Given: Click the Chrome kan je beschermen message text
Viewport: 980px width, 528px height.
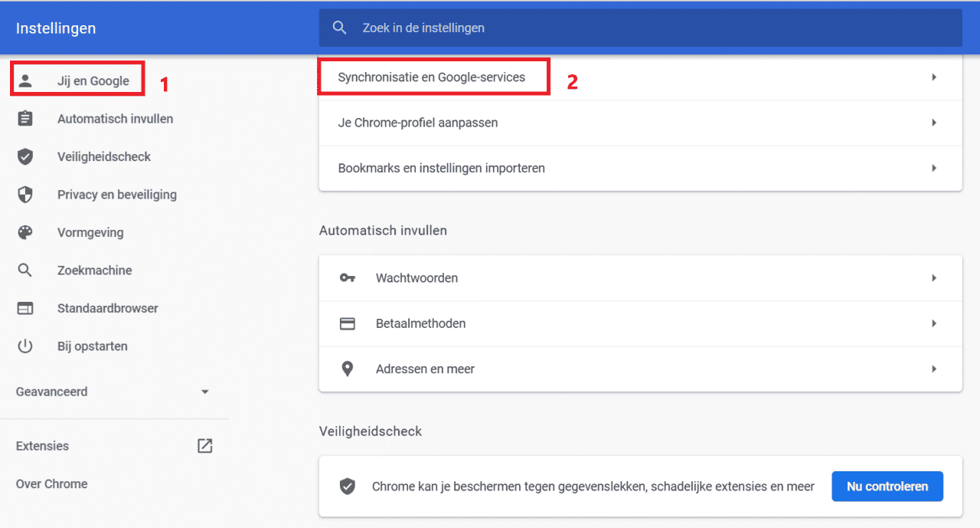Looking at the screenshot, I should point(593,487).
